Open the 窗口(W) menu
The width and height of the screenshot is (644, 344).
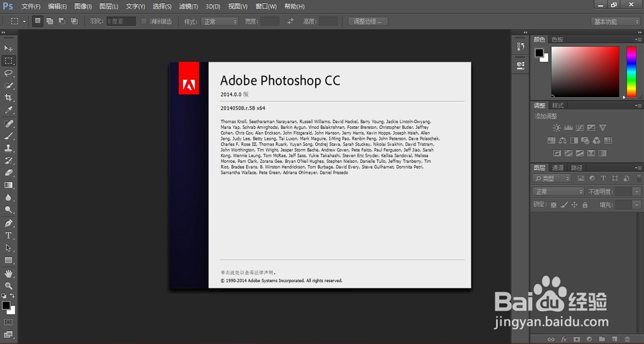[266, 6]
